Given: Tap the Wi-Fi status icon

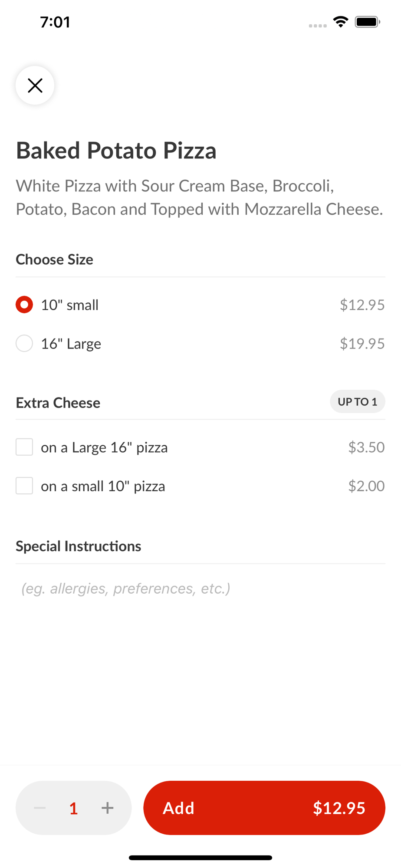Looking at the screenshot, I should [341, 22].
